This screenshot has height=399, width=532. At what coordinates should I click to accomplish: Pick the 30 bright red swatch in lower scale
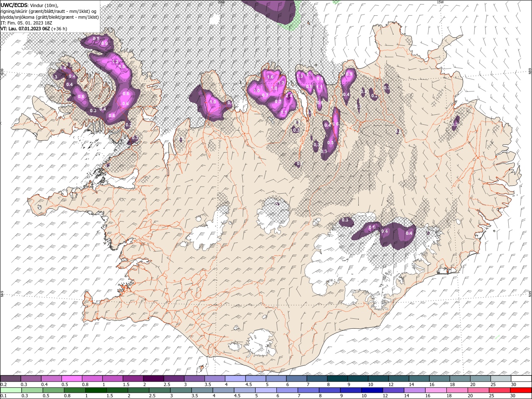(520, 390)
